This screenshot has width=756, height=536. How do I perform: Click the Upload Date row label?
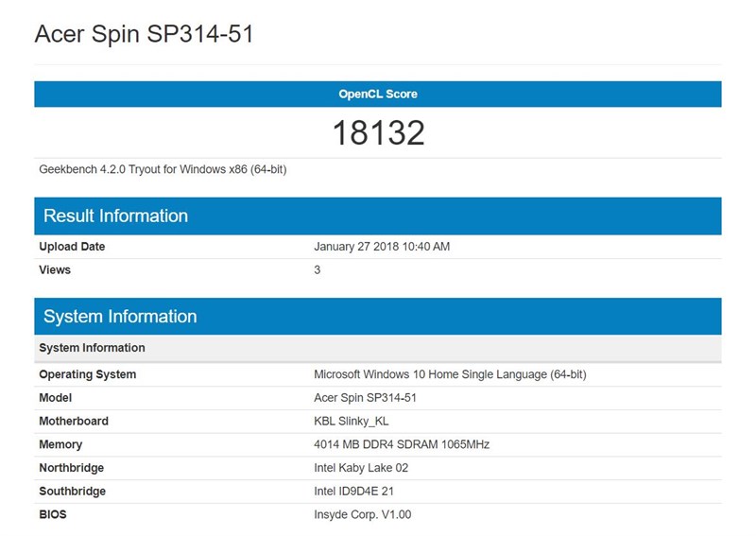click(72, 247)
